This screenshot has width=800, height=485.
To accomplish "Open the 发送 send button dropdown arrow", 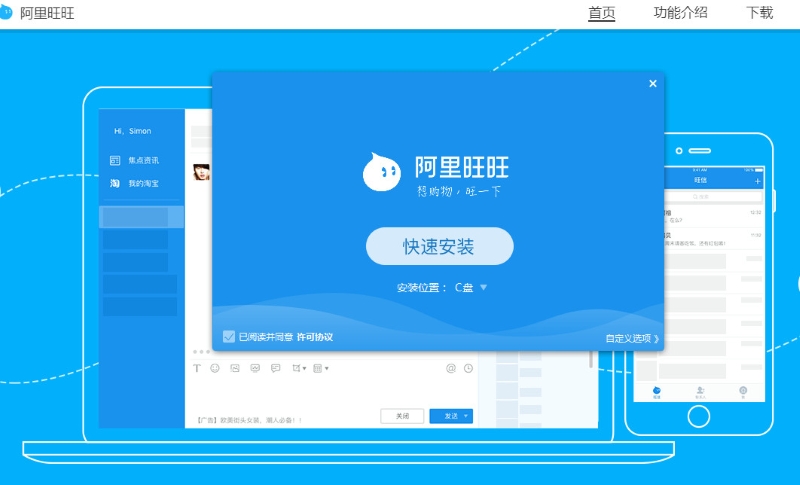I will 466,416.
